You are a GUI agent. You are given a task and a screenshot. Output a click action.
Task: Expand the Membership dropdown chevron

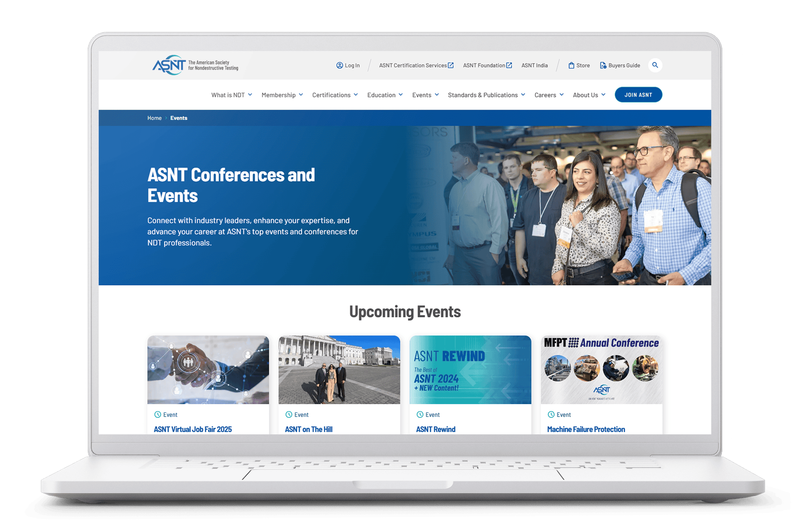pyautogui.click(x=301, y=95)
